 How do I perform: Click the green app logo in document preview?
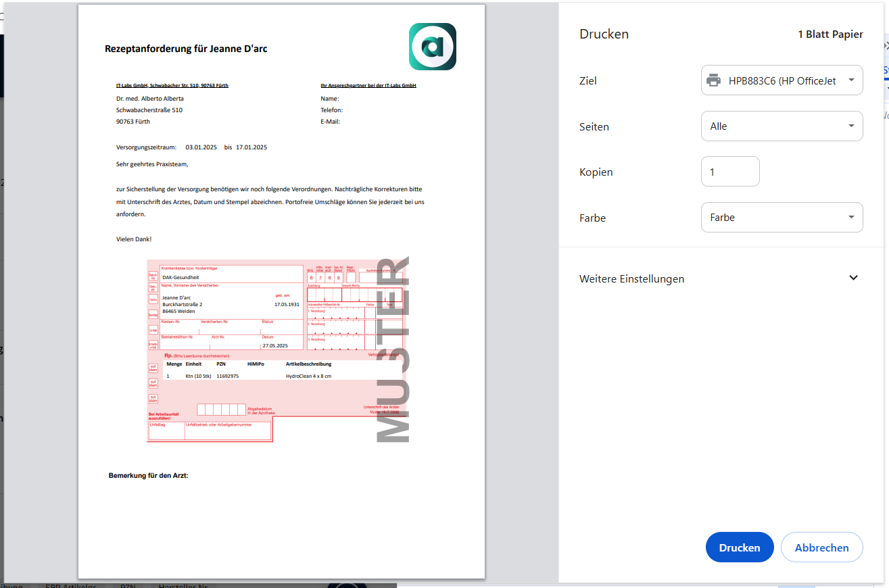[x=432, y=47]
